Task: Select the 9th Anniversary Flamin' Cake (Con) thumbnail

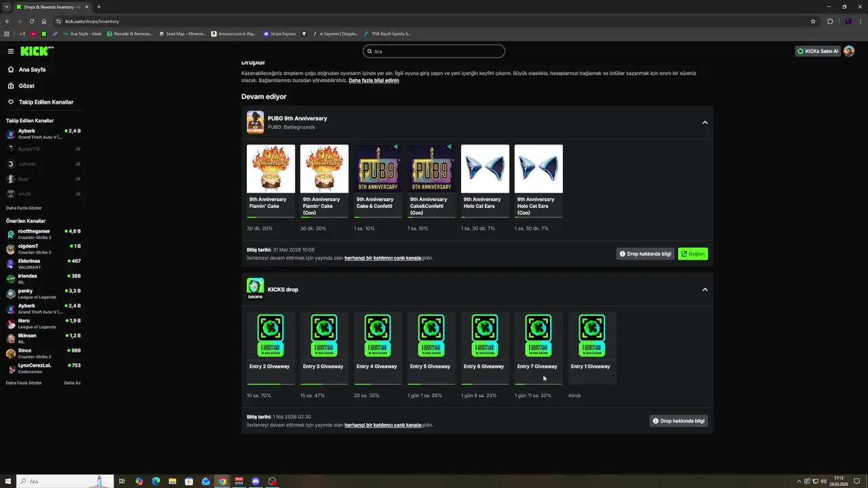Action: pyautogui.click(x=324, y=169)
